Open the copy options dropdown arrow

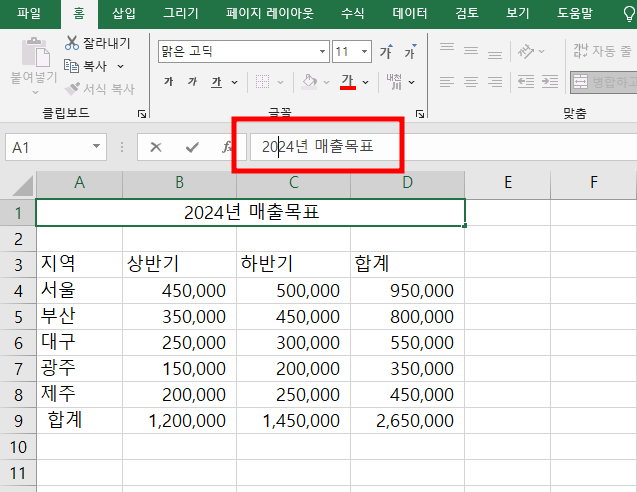[x=120, y=66]
